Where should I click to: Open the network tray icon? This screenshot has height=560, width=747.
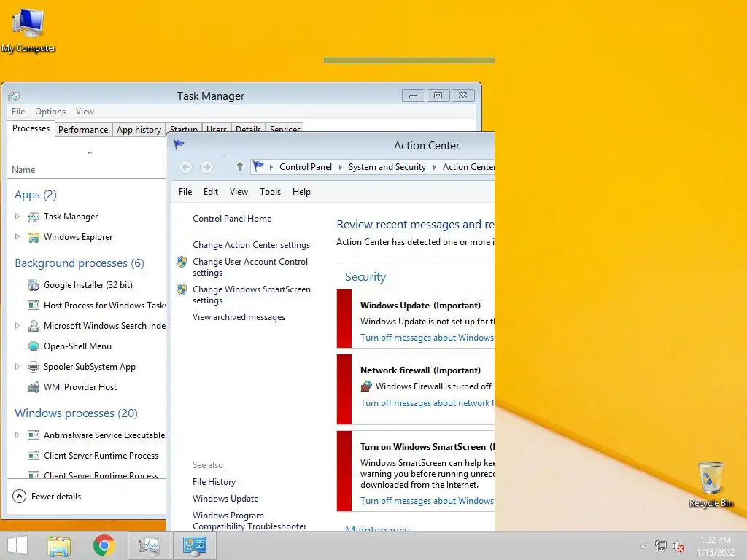[x=661, y=546]
